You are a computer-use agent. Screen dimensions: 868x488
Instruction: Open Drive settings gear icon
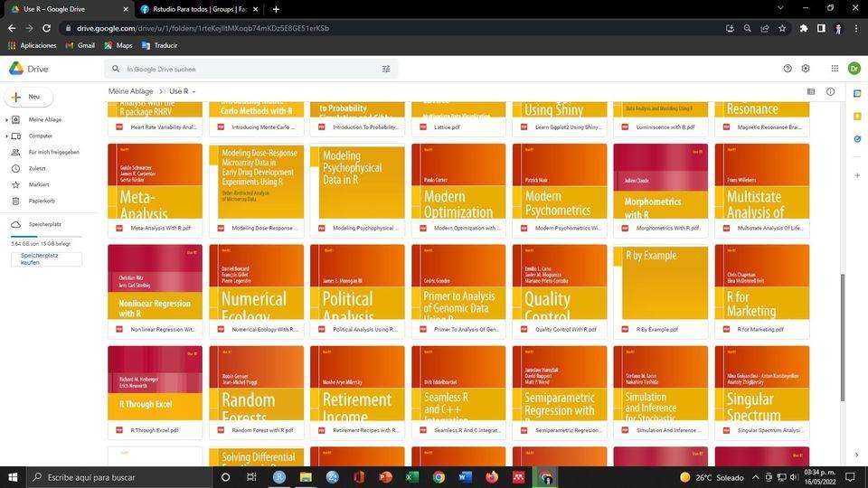click(806, 69)
